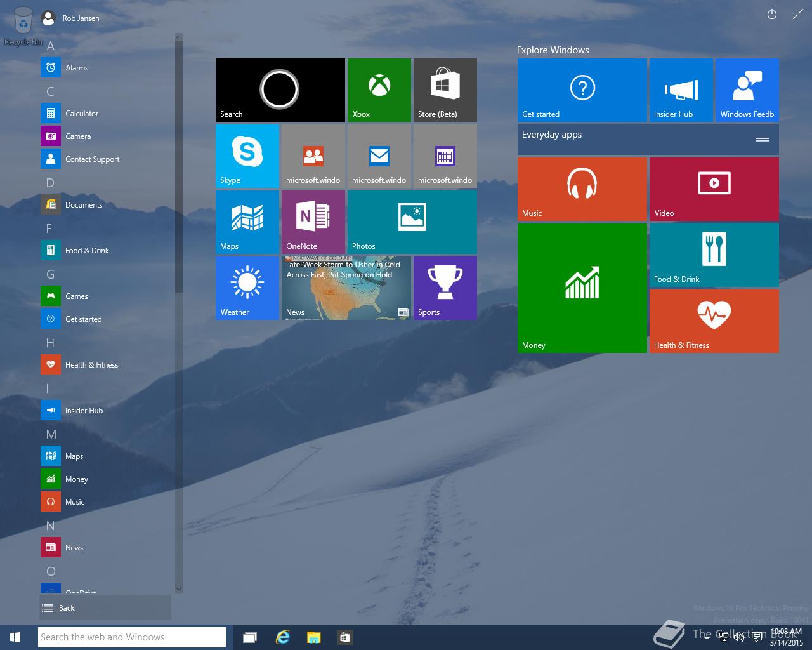The width and height of the screenshot is (812, 650).
Task: Open the Store (Beta) tile
Action: click(445, 90)
